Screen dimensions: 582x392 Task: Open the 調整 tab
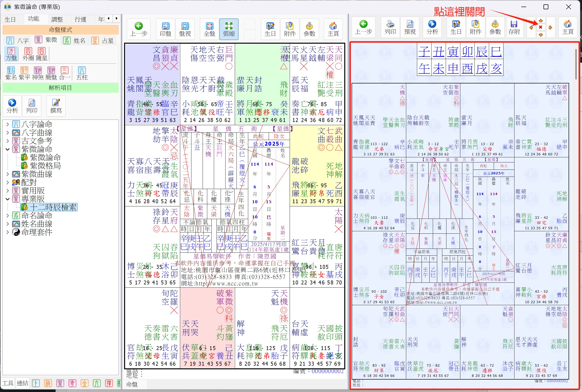click(57, 19)
